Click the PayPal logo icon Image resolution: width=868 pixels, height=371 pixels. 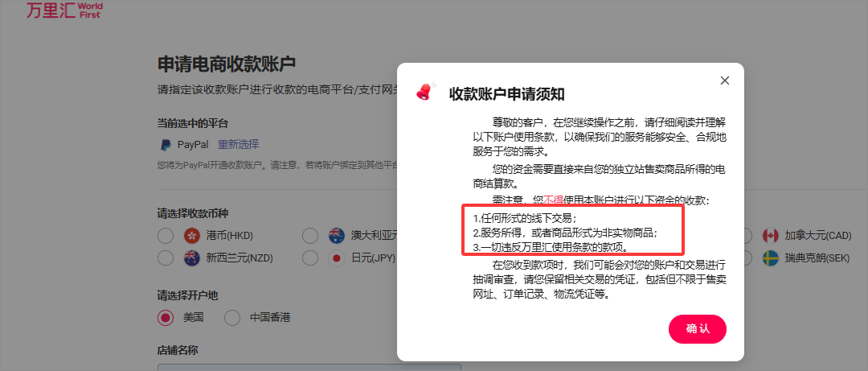pyautogui.click(x=166, y=146)
